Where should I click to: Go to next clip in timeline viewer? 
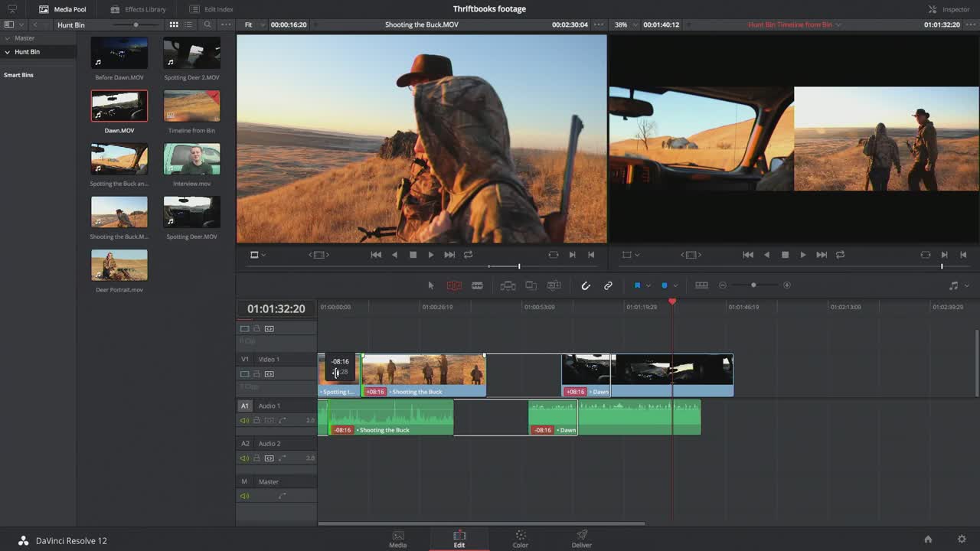[822, 255]
